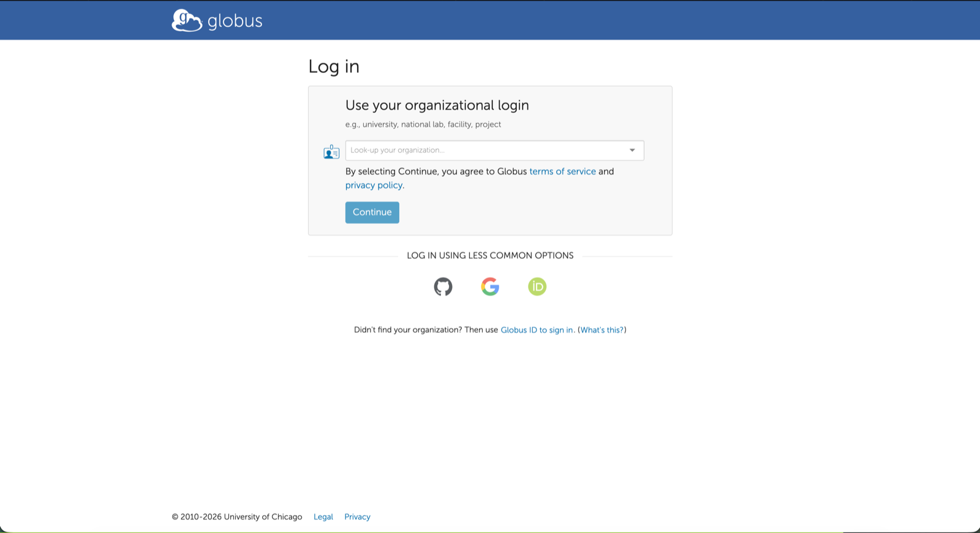980x533 pixels.
Task: Open the What's this? link
Action: pos(601,330)
